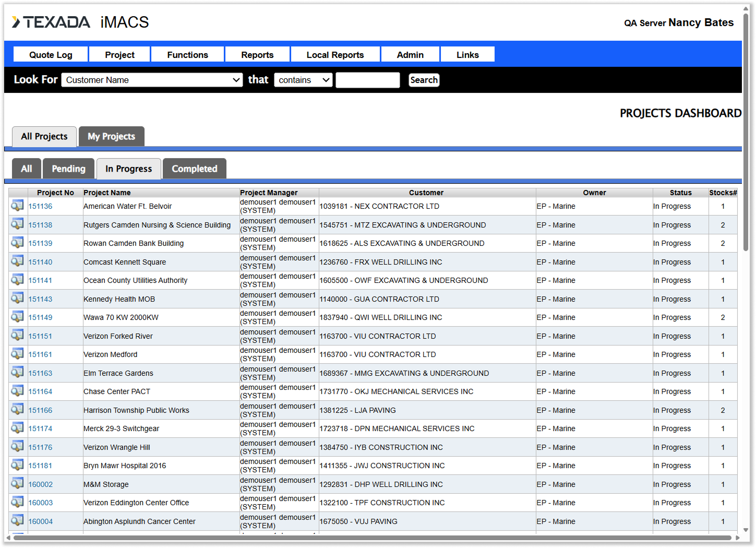Select the Pending status tab

[x=68, y=169]
